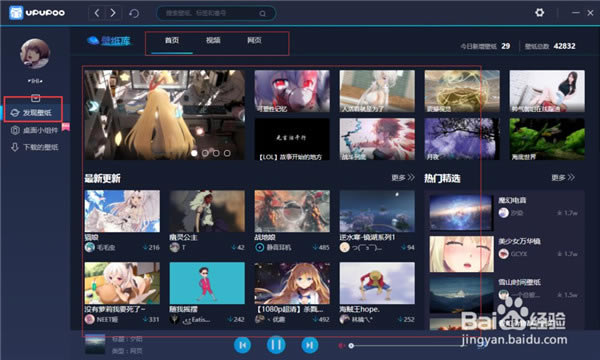Viewport: 600px width, 360px height.
Task: Open the 美少女万华镜 wallpaper in hot picks
Action: pos(461,254)
